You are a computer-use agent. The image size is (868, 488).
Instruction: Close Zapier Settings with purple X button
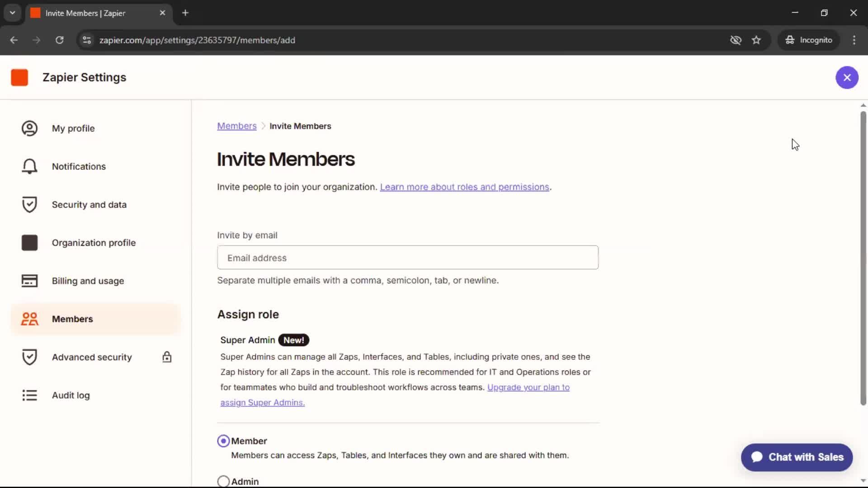tap(847, 77)
